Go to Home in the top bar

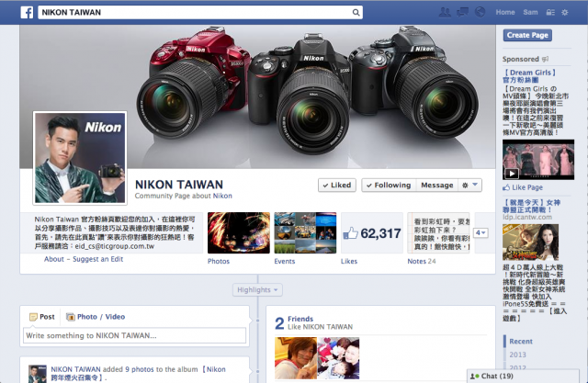[x=505, y=12]
